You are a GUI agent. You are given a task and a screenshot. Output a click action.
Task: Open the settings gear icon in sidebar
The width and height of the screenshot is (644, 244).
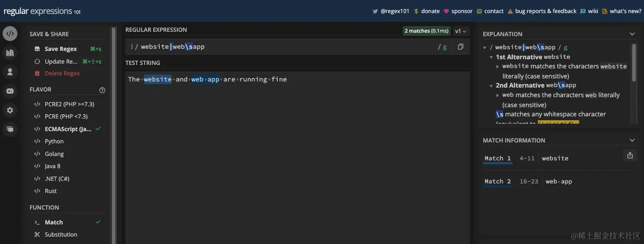(10, 110)
